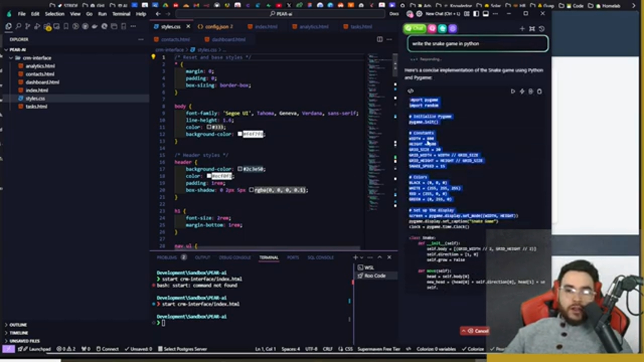Open Extensions view with warning badge
This screenshot has height=362, width=644.
(x=47, y=26)
